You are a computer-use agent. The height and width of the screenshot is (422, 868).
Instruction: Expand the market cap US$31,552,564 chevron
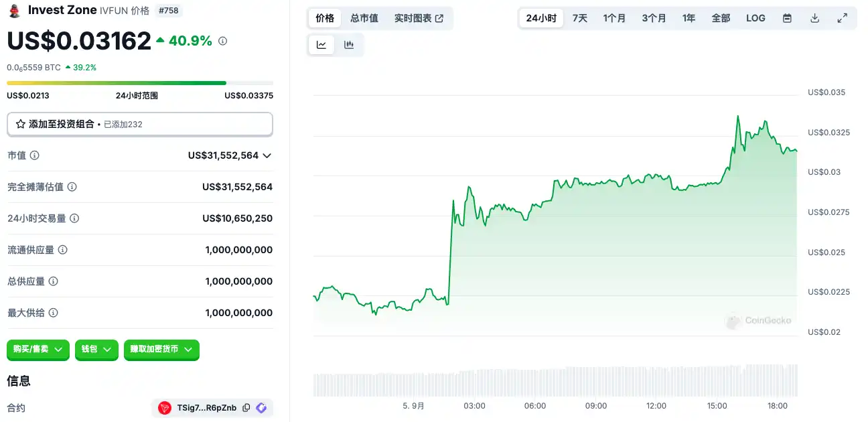tap(267, 155)
